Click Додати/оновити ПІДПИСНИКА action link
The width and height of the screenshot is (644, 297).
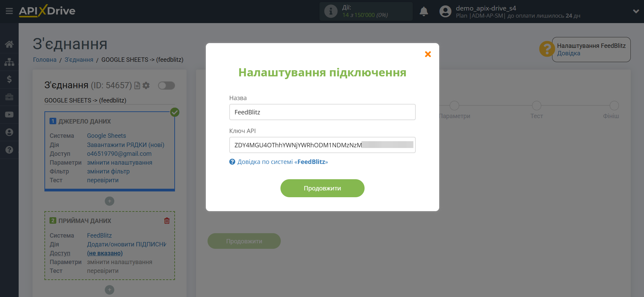(127, 244)
